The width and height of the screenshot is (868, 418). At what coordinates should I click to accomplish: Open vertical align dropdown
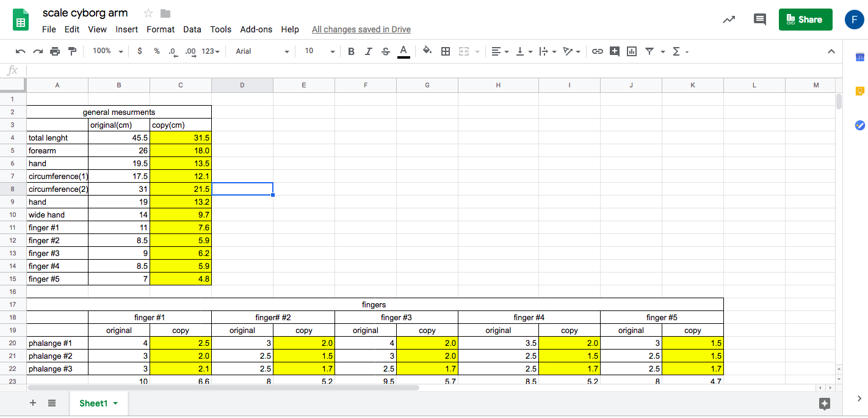[524, 51]
